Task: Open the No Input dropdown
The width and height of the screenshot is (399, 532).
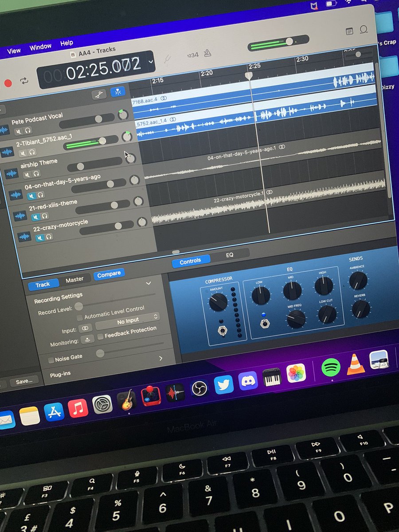Action: tap(128, 321)
